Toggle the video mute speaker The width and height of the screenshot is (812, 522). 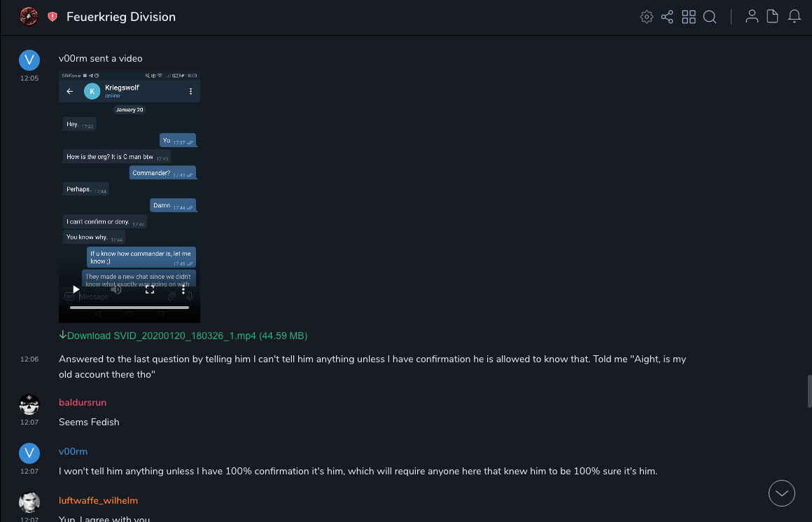pos(116,289)
